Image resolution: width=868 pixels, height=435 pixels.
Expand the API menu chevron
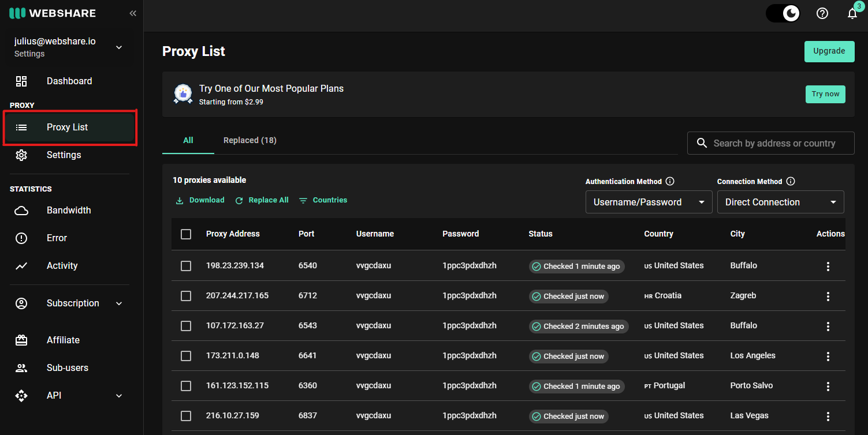coord(119,396)
